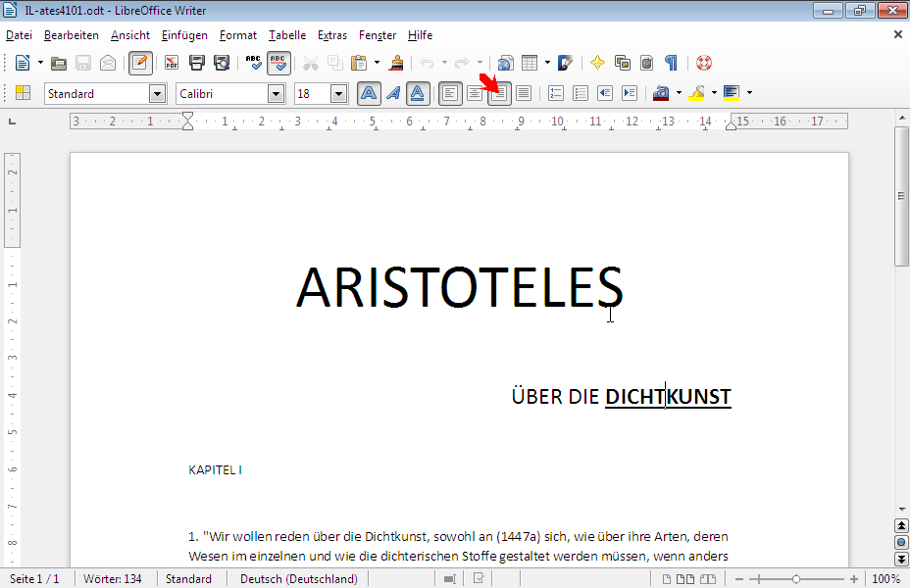Click the Paste clipboard icon
Viewport: 910px width, 588px height.
click(x=359, y=63)
